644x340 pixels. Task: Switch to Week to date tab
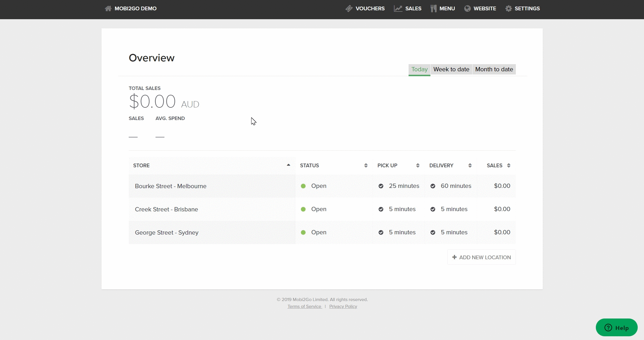(451, 69)
